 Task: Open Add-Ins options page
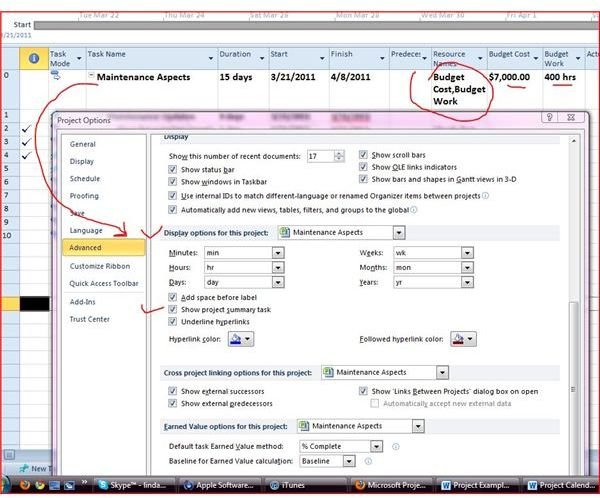pyautogui.click(x=82, y=302)
